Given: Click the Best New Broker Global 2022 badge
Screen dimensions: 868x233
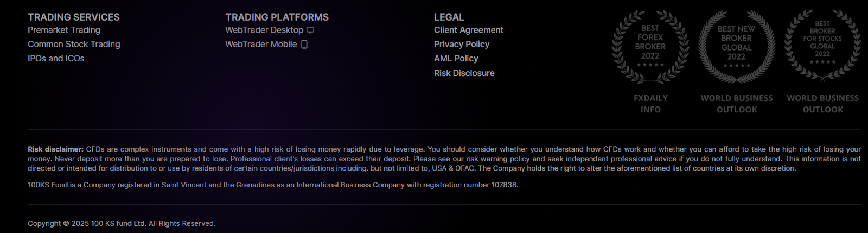Looking at the screenshot, I should tap(736, 47).
